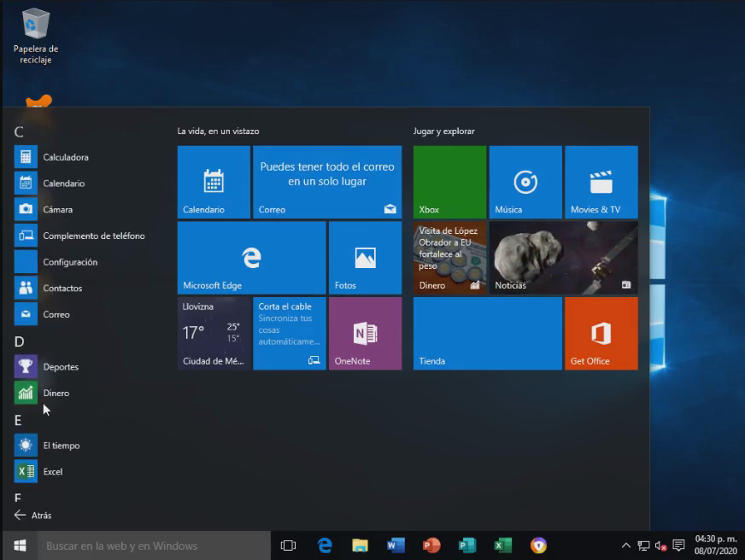
Task: Select Deportes in the app list
Action: pos(60,367)
